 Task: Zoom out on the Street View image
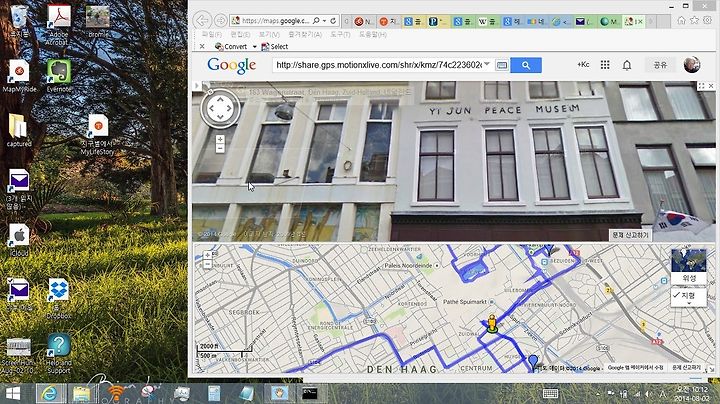(x=220, y=148)
